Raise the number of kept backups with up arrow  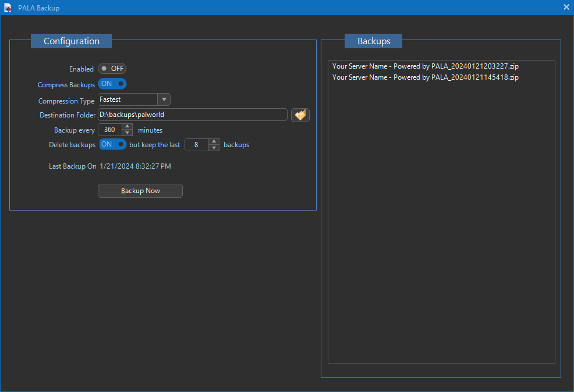(214, 141)
